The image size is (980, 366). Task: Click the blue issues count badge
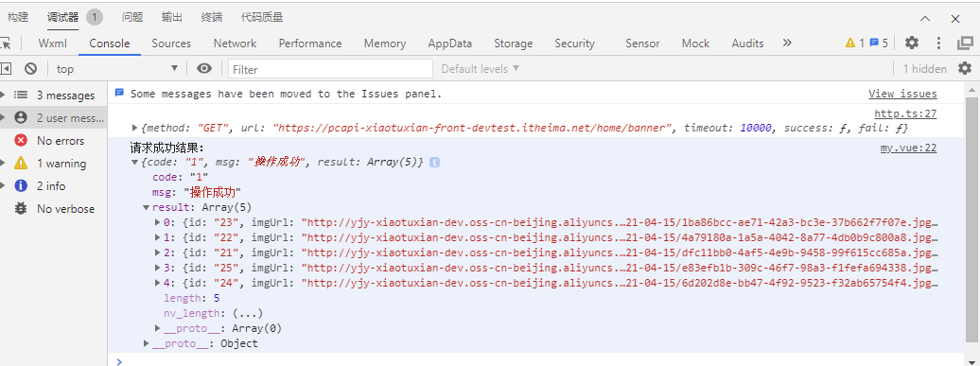879,43
